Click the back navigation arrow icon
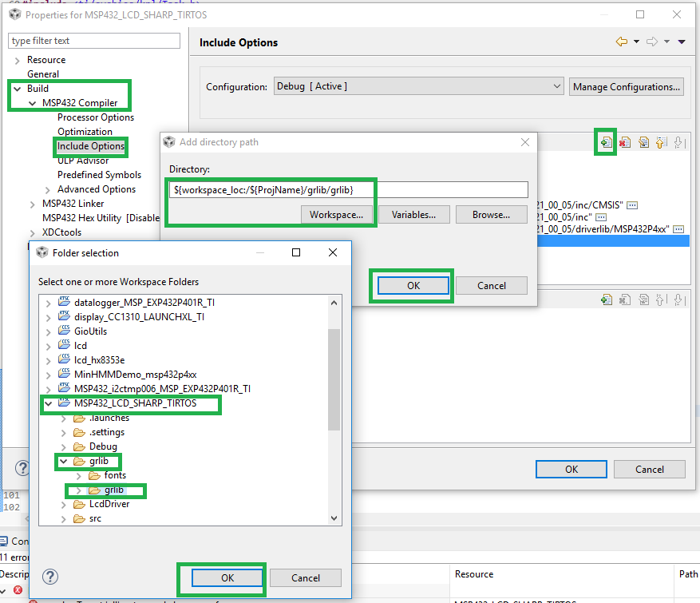700x603 pixels. pos(621,42)
